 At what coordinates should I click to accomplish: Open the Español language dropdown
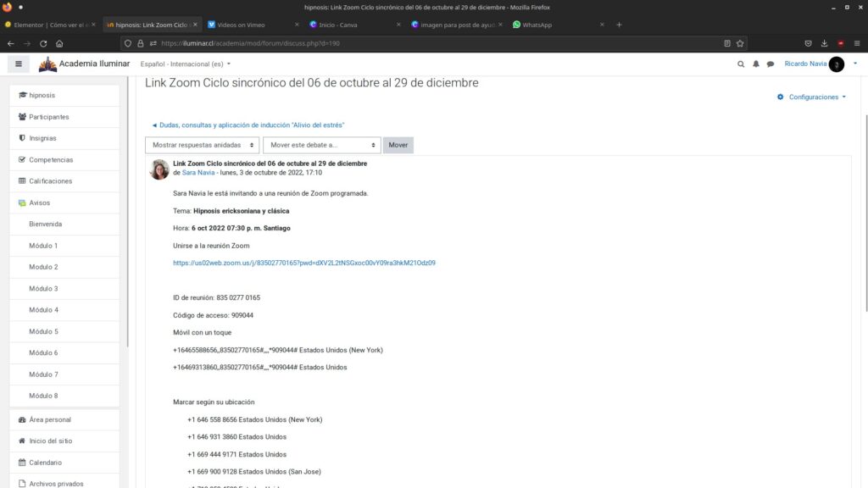tap(186, 64)
